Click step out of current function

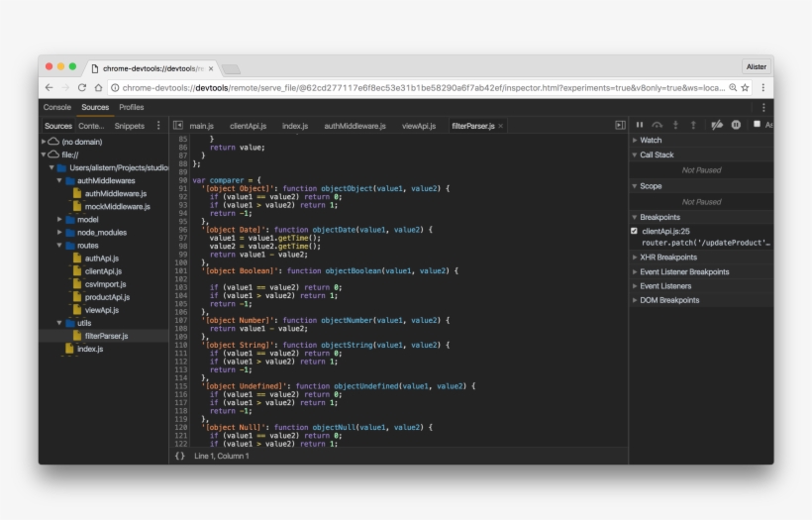693,125
